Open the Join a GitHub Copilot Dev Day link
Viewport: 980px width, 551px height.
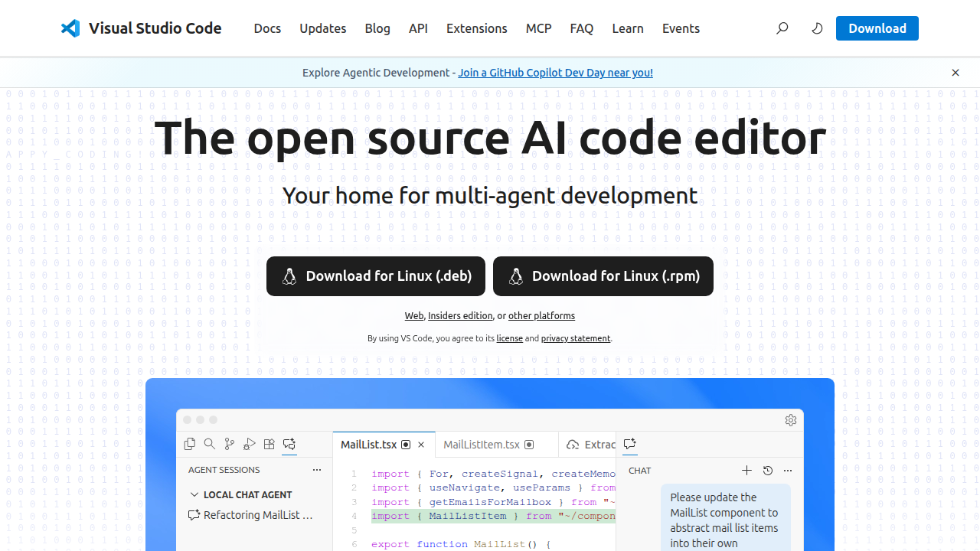[554, 73]
